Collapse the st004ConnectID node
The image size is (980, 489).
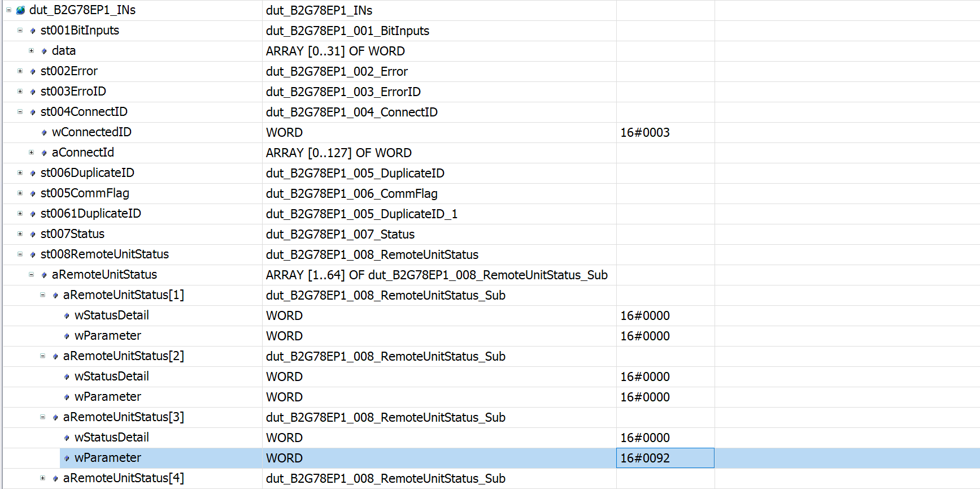point(20,112)
